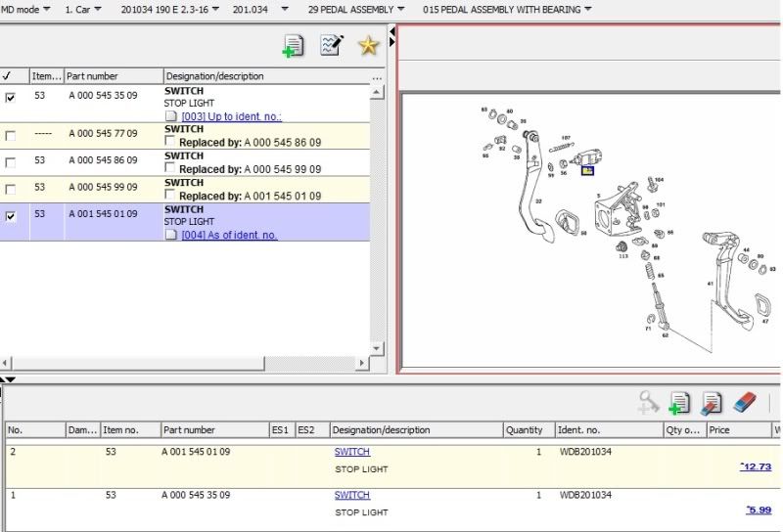Click the 'Price' column header
This screenshot has height=532, width=783.
(739, 429)
